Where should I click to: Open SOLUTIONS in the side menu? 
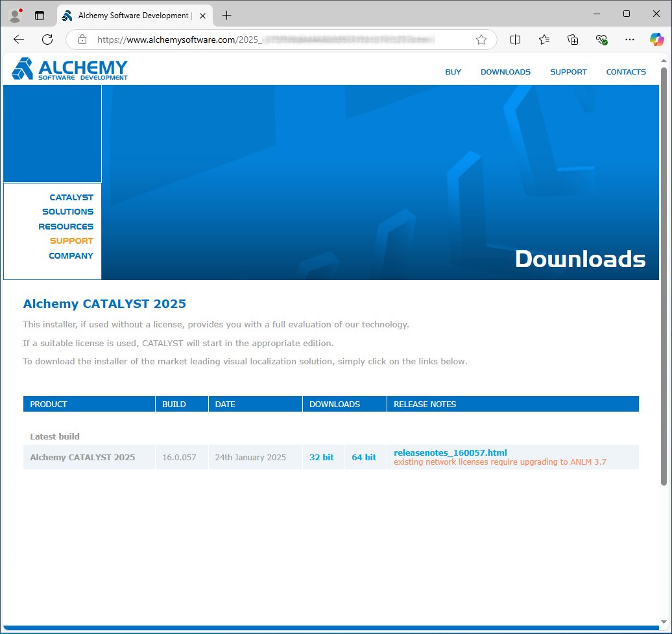[x=67, y=211]
